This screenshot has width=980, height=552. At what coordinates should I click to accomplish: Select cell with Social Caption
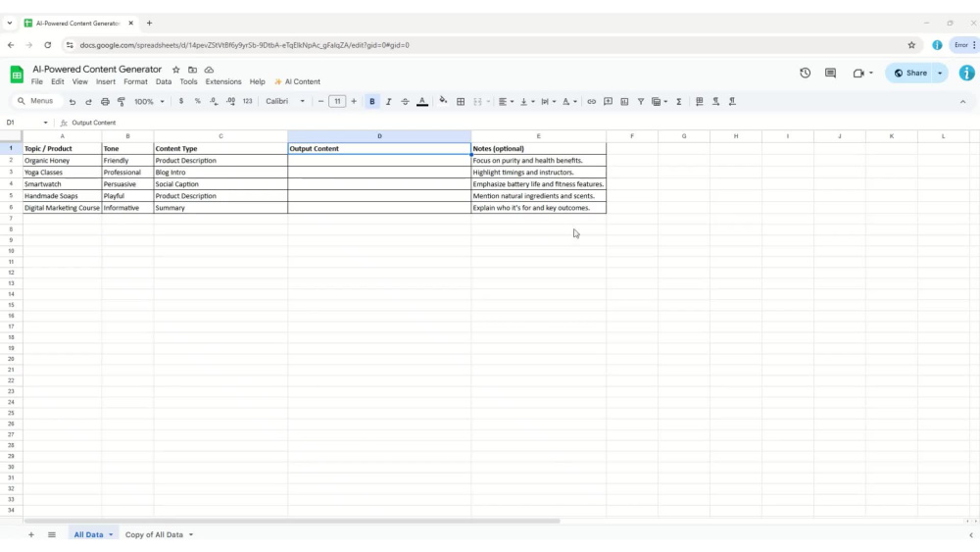220,184
